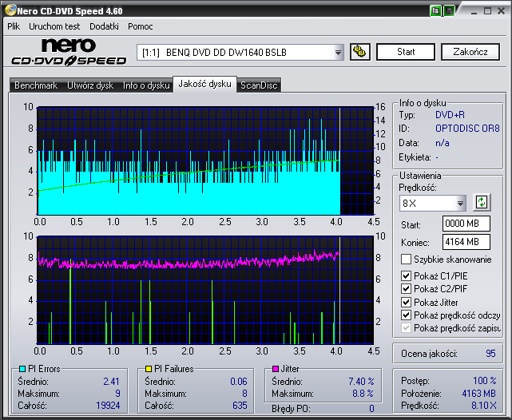Click the Prędkość value 8.10 X

point(483,406)
